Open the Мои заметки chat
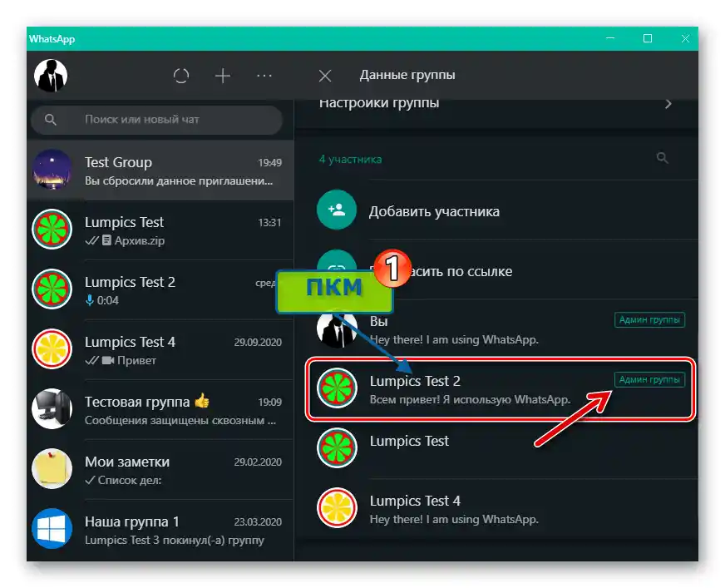This screenshot has width=725, height=588. tap(160, 470)
